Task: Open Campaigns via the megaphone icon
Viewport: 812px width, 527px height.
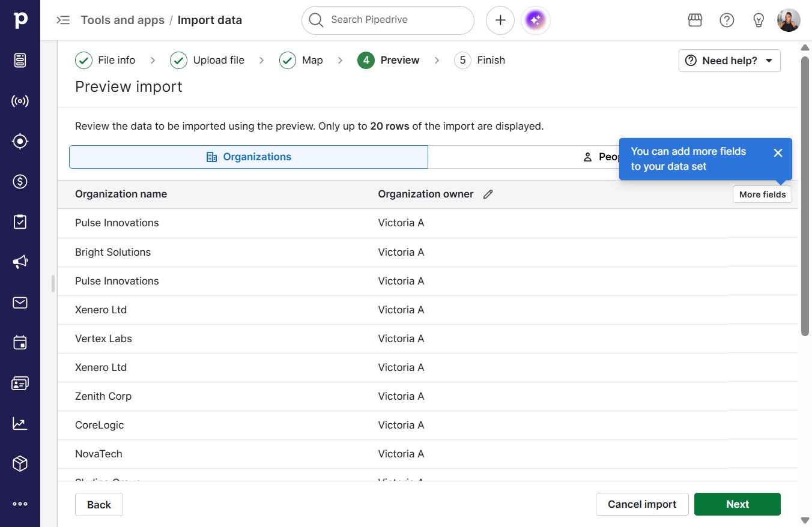Action: (20, 262)
